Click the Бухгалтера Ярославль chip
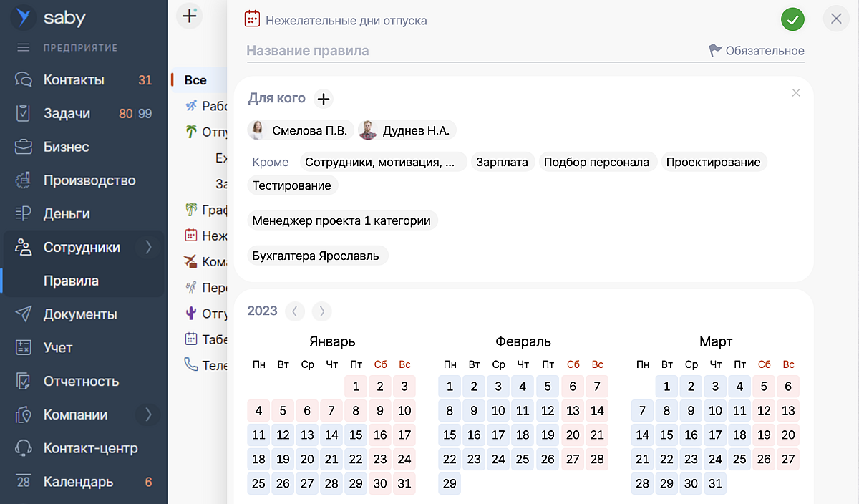 click(x=316, y=256)
